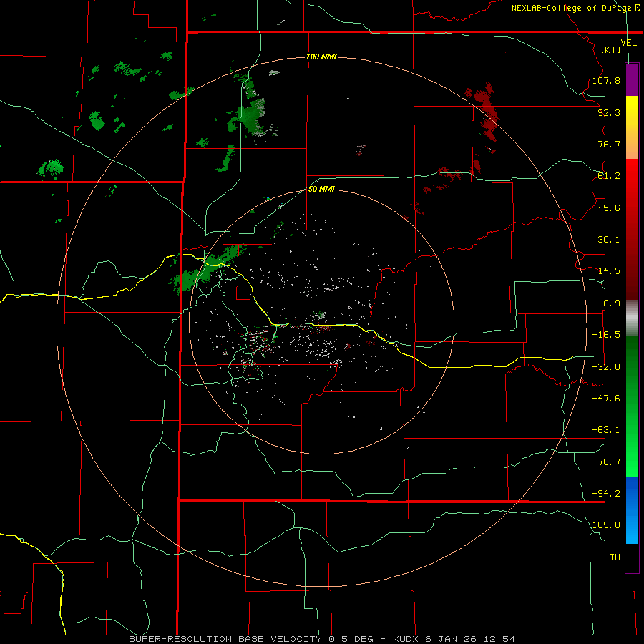
Task: Click the VEL legend title
Action: [628, 43]
